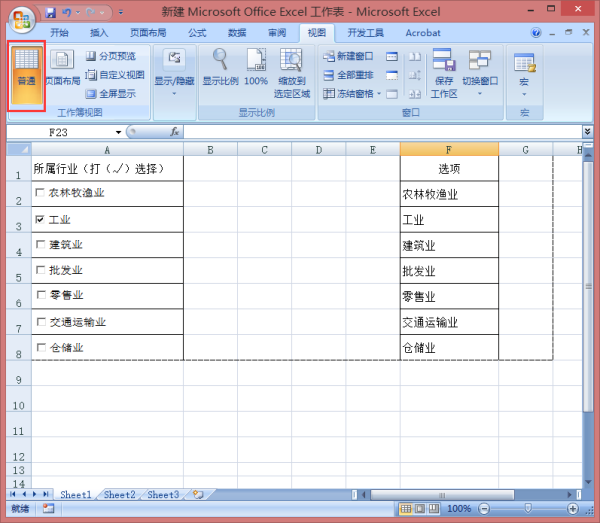Open the Zoom (显示比例) dialog
This screenshot has width=600, height=523.
pyautogui.click(x=220, y=67)
